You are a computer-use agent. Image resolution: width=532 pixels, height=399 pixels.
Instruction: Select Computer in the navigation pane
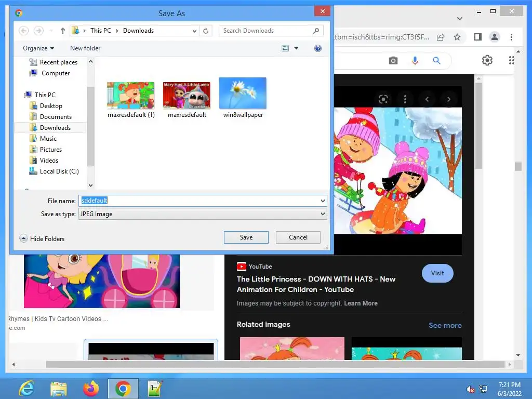pyautogui.click(x=49, y=73)
